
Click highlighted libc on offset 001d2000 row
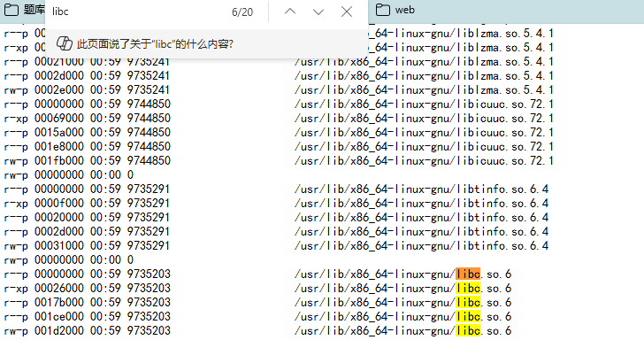[468, 330]
